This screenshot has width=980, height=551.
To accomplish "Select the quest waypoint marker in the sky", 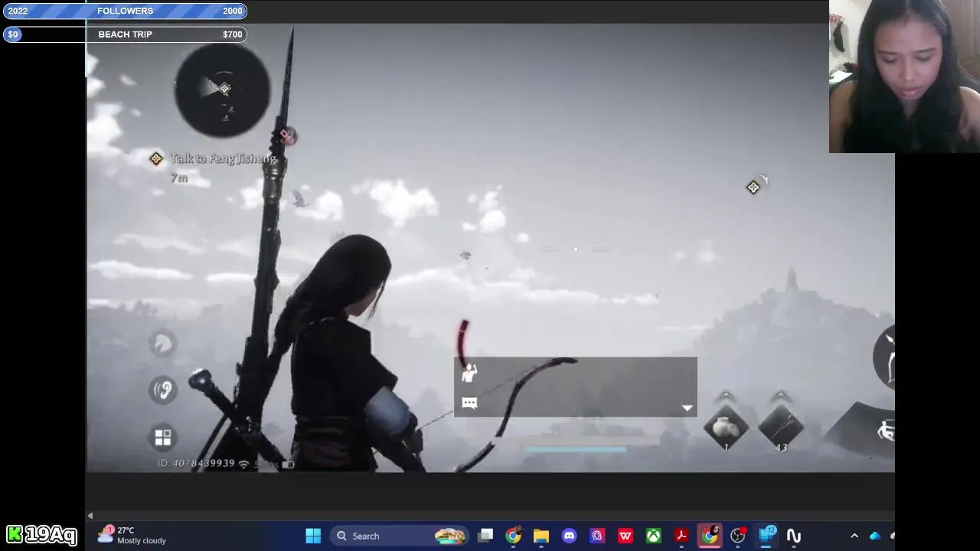I will point(753,187).
